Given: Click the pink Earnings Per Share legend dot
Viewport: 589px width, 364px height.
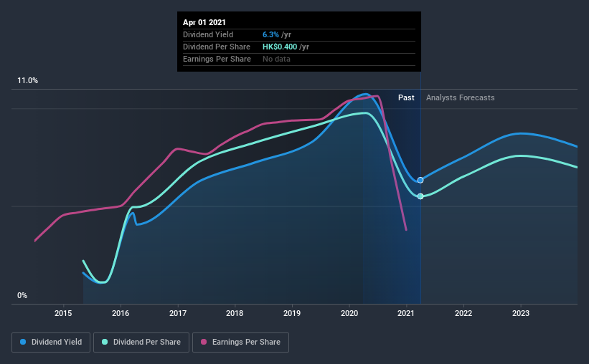Looking at the screenshot, I should pyautogui.click(x=204, y=342).
